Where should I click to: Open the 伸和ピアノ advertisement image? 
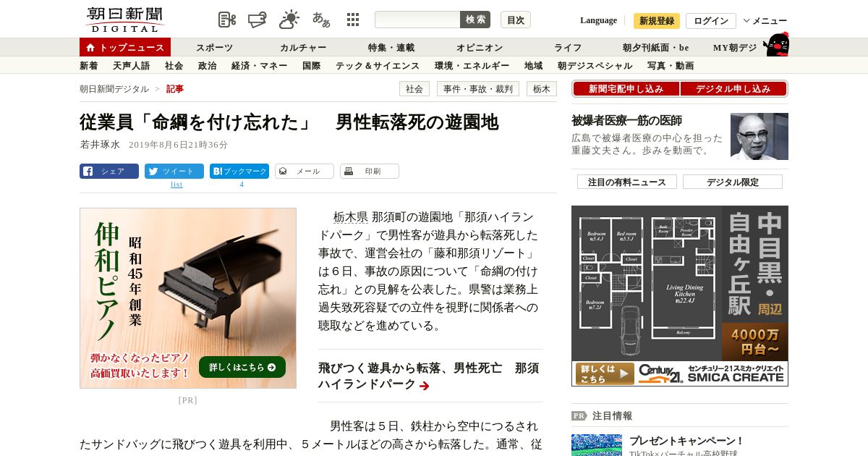(188, 298)
